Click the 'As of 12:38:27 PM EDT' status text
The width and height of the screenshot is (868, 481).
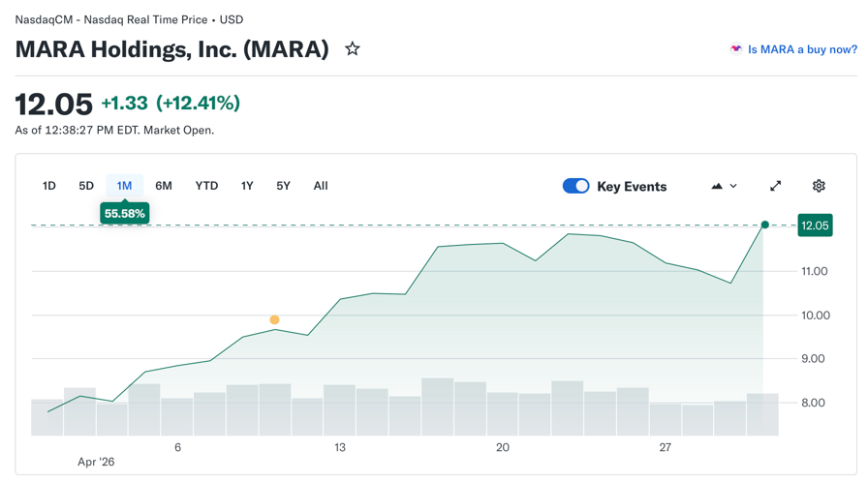[x=114, y=130]
